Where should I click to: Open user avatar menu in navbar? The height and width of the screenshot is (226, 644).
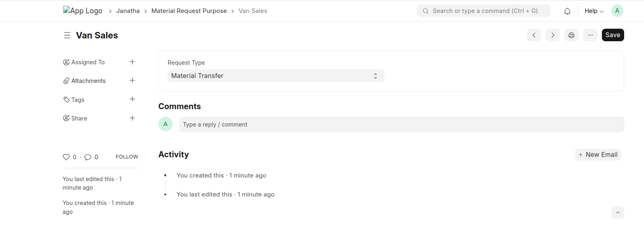[617, 11]
